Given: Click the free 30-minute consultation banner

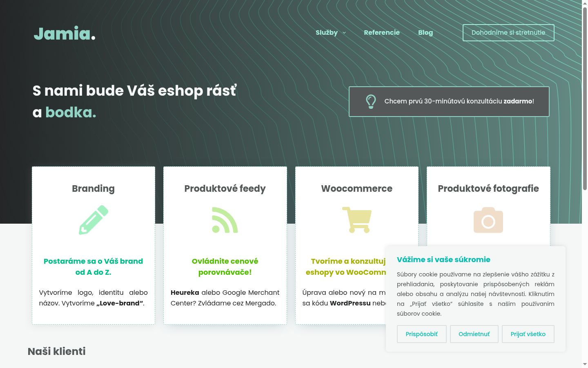Looking at the screenshot, I should (449, 101).
